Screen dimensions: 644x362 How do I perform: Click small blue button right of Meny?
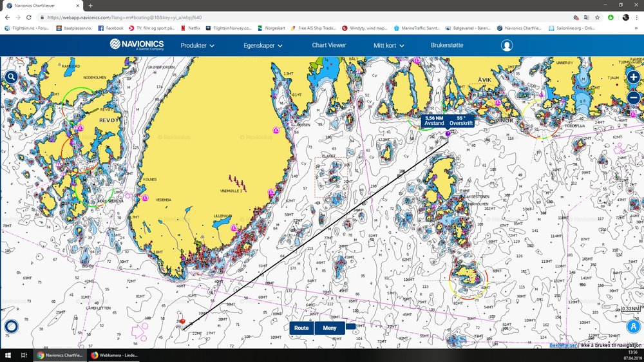click(350, 327)
